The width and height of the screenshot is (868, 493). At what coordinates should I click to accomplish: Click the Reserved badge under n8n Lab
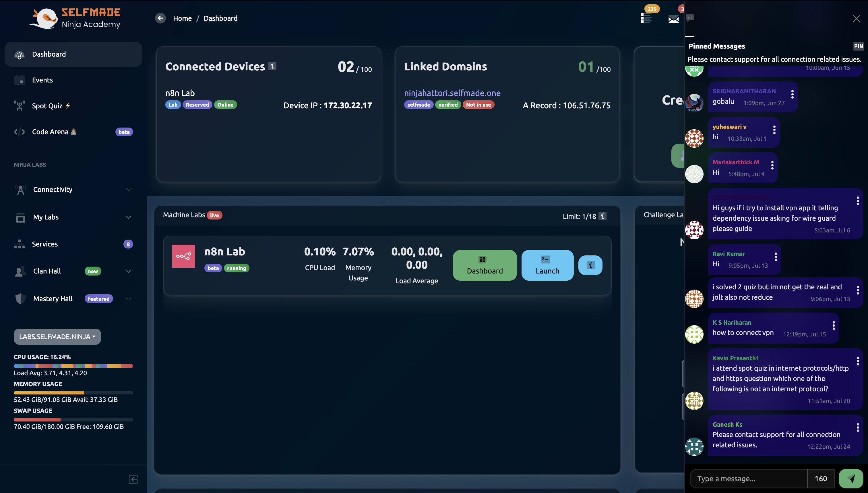click(x=197, y=105)
